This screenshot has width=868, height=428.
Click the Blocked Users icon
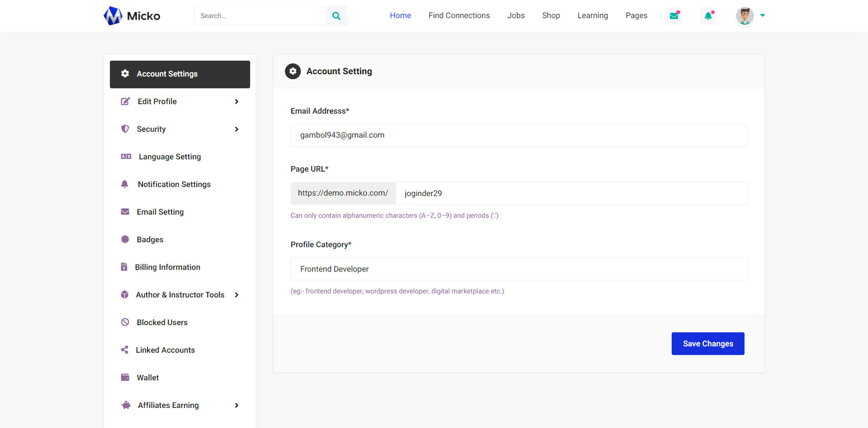[x=125, y=322]
